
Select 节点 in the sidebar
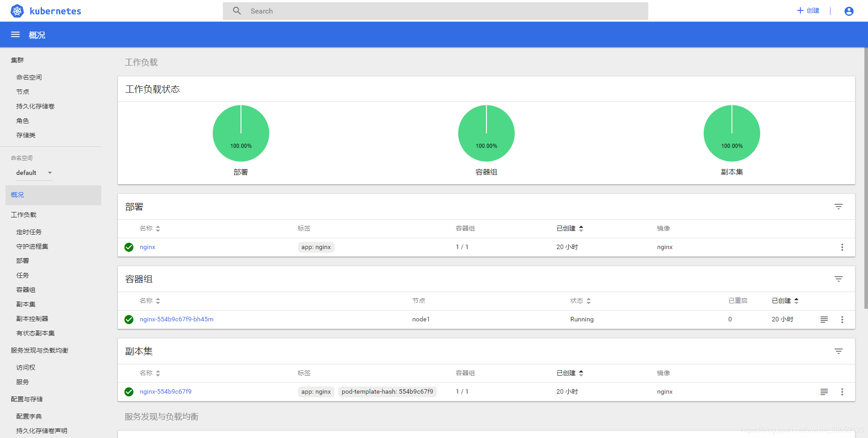[x=23, y=92]
